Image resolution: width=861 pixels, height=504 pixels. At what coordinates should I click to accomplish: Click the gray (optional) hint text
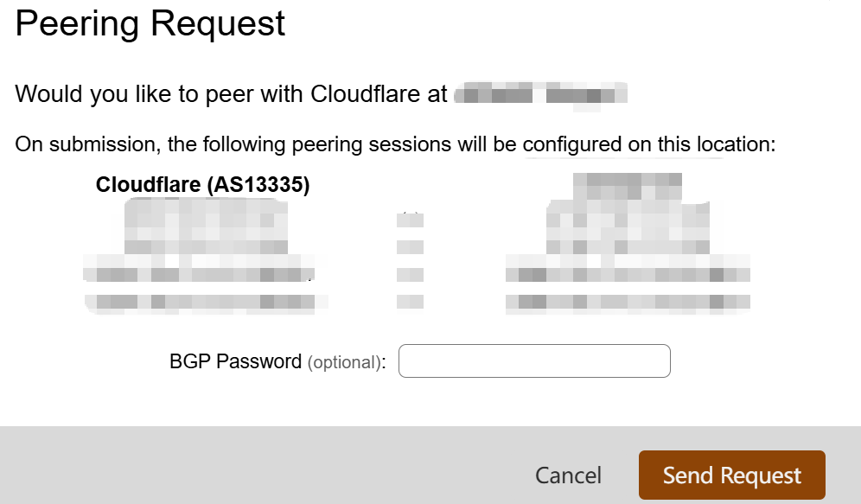345,362
